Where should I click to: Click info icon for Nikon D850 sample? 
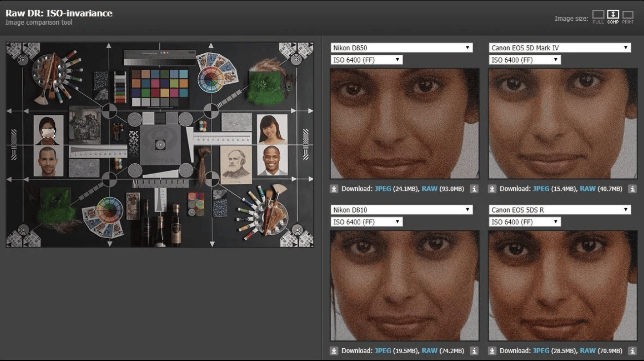click(474, 189)
